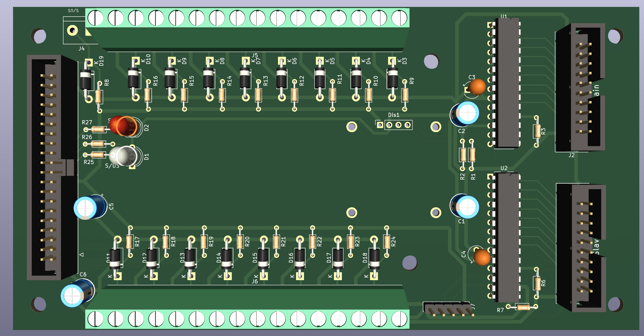Click the D7 diode
644x336 pixels.
pos(245,77)
